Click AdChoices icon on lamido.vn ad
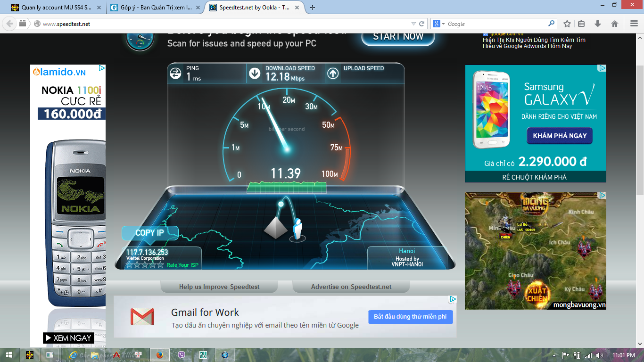 pyautogui.click(x=101, y=68)
